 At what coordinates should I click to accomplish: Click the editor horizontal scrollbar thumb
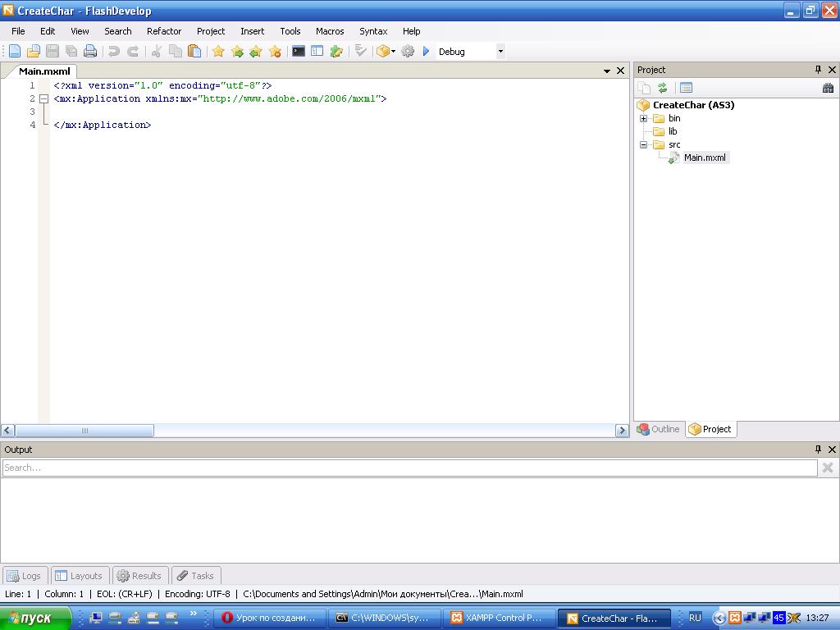pos(84,430)
